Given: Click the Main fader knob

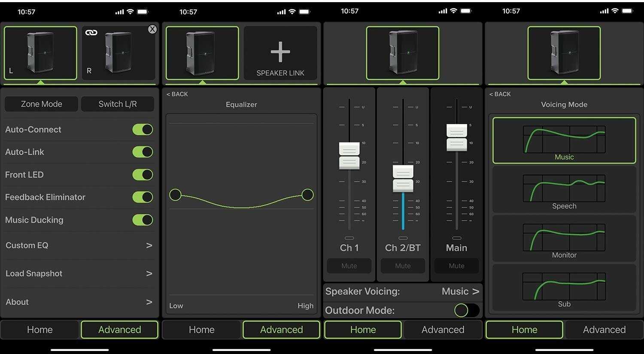Looking at the screenshot, I should tap(456, 137).
